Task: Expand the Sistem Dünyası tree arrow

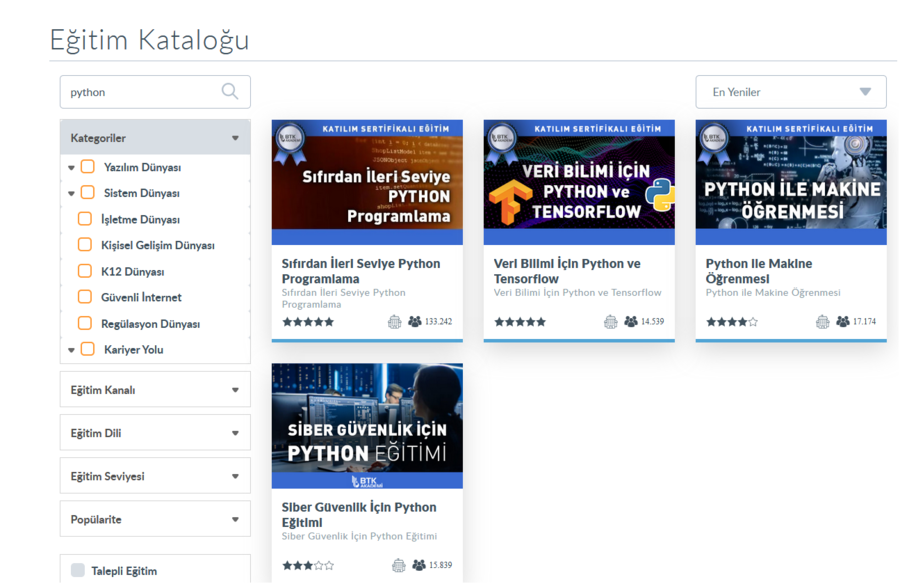Action: pos(72,194)
